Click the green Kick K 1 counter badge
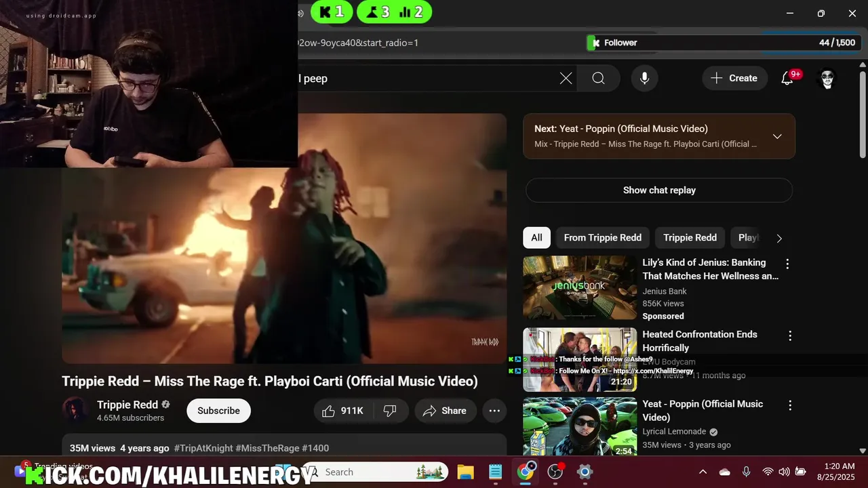The image size is (868, 488). pos(332,12)
